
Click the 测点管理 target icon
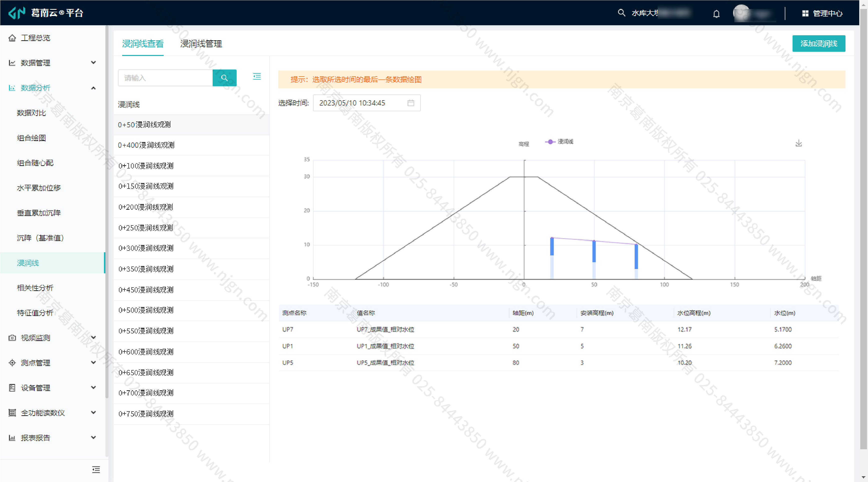(x=12, y=363)
